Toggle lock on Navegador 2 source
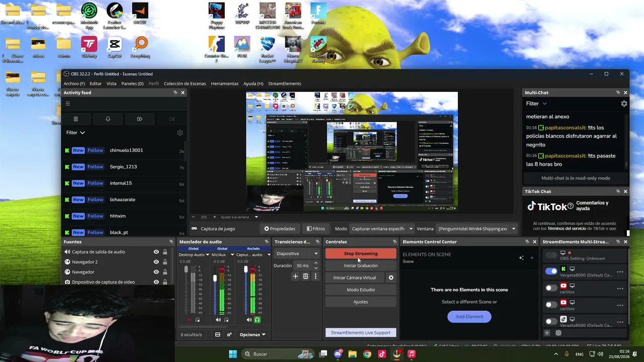 tap(165, 262)
